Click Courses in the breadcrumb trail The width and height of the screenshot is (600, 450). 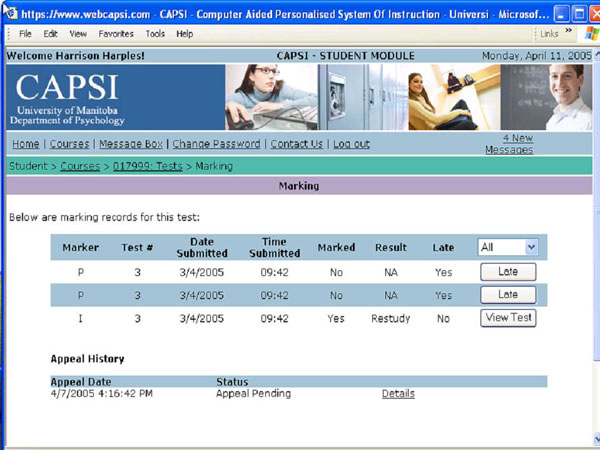point(80,166)
